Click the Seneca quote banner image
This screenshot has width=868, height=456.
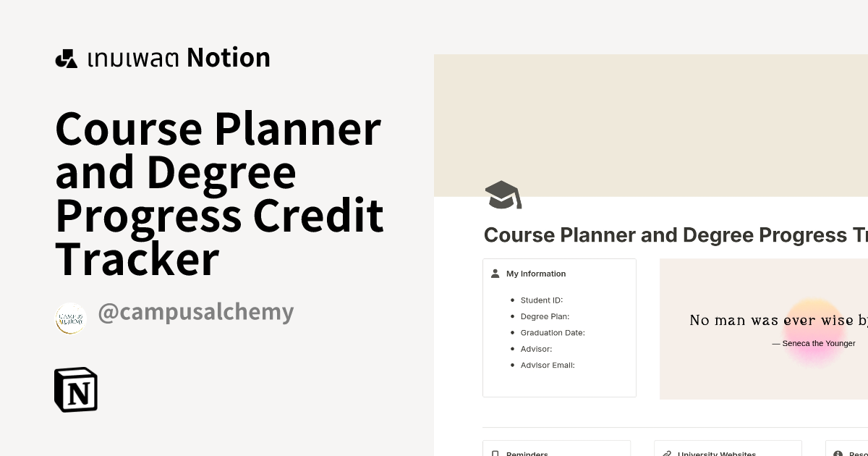(764, 329)
